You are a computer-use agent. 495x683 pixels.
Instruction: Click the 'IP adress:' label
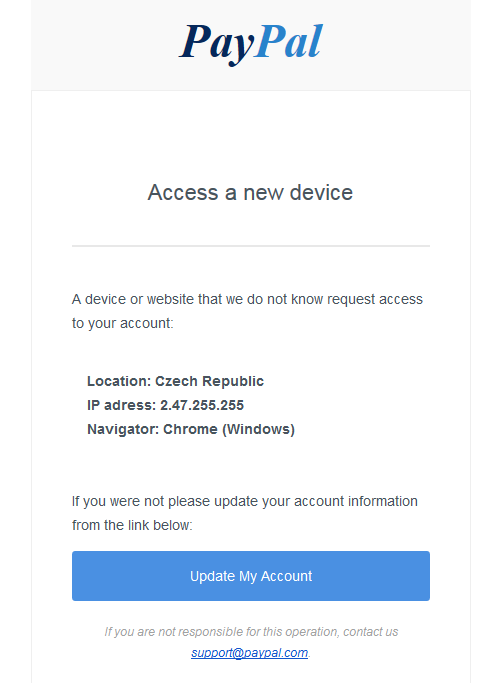tap(122, 405)
